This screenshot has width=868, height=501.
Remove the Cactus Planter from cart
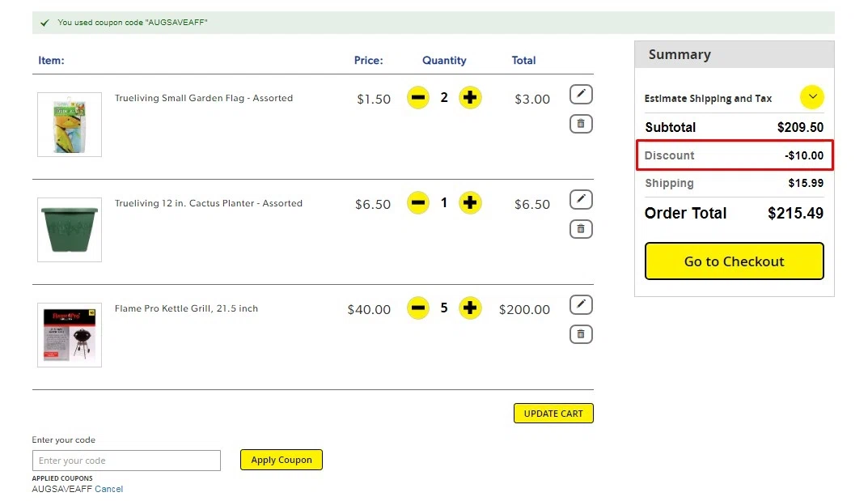[x=581, y=229]
